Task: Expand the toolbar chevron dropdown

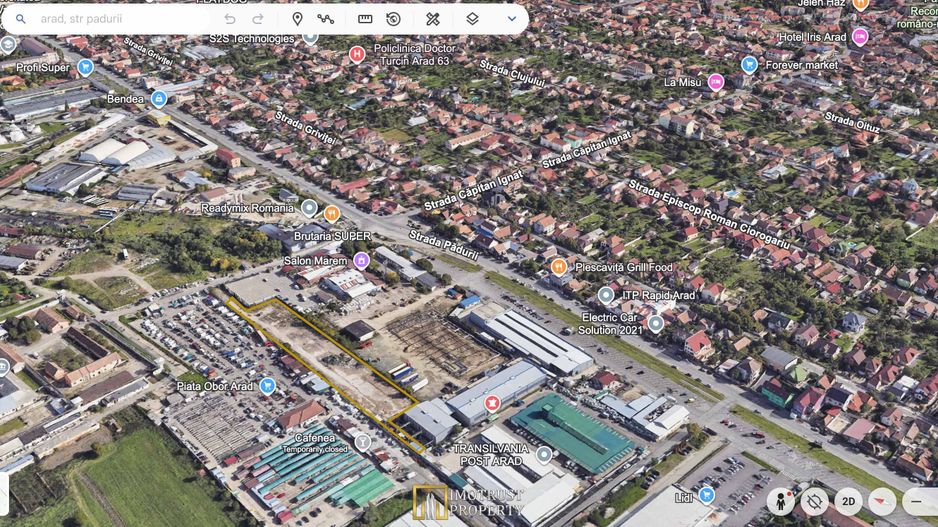Action: click(512, 19)
